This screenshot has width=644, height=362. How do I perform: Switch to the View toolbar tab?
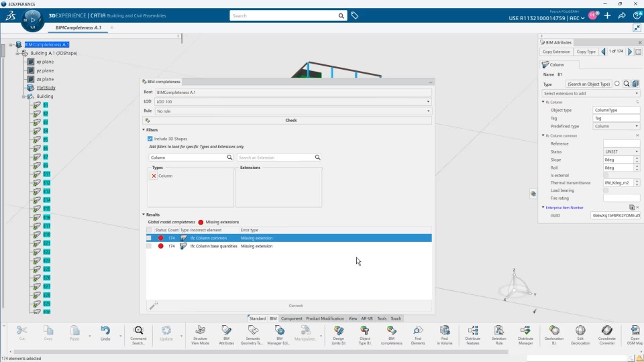[353, 318]
